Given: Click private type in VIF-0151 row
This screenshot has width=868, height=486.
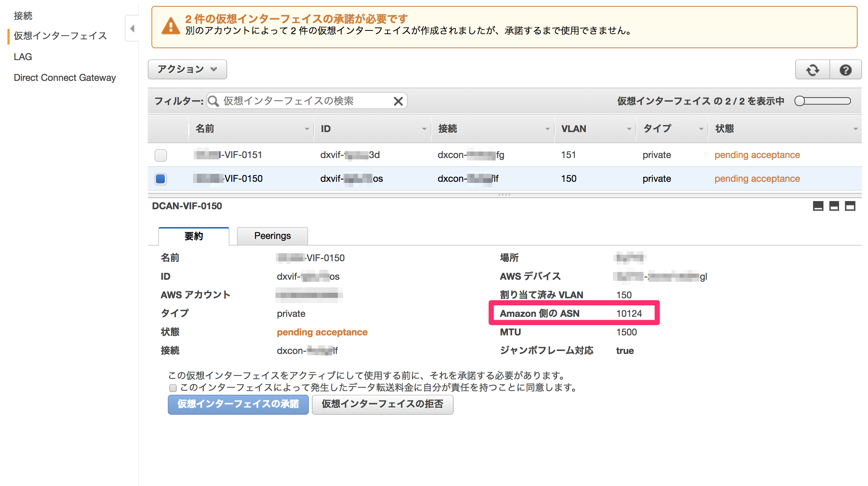Looking at the screenshot, I should coord(656,155).
